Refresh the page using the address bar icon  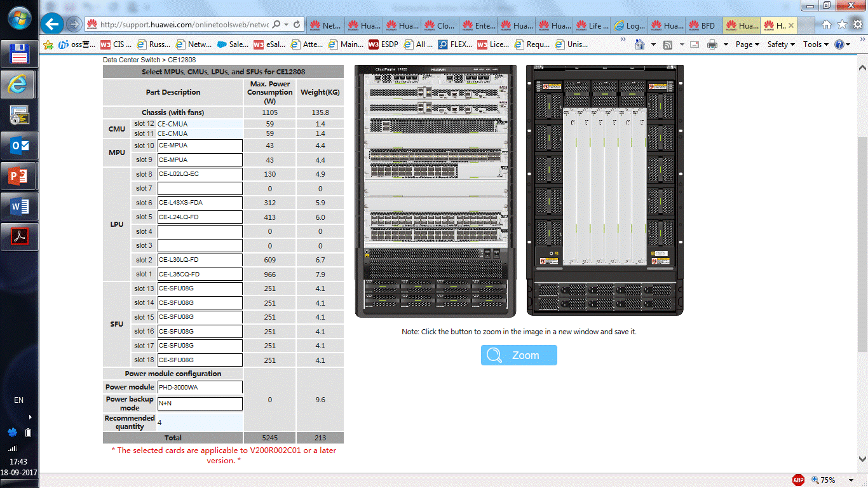pyautogui.click(x=298, y=25)
